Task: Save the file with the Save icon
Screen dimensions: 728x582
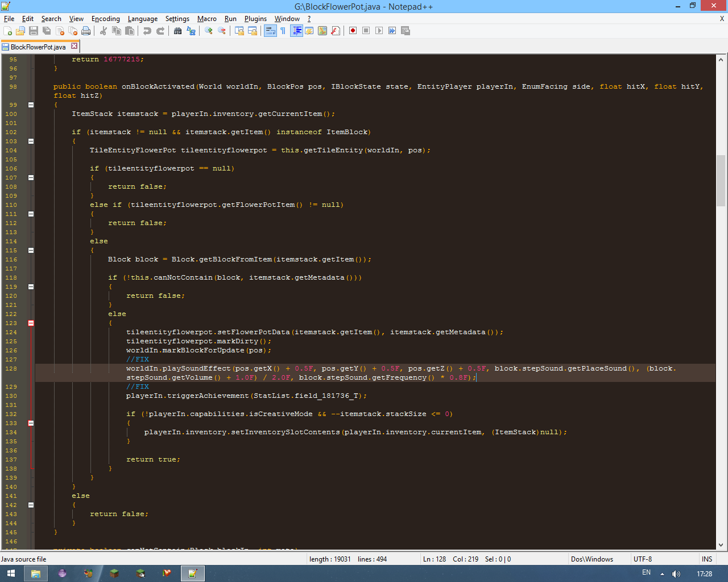Action: 34,31
